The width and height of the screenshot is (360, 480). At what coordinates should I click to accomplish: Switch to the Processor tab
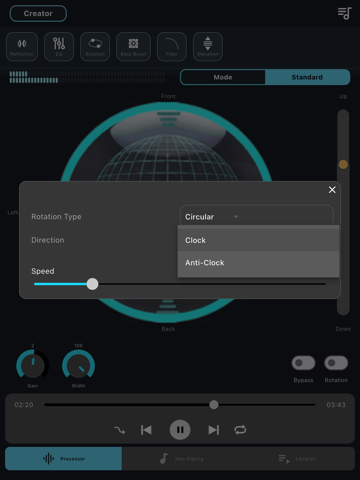coord(63,459)
